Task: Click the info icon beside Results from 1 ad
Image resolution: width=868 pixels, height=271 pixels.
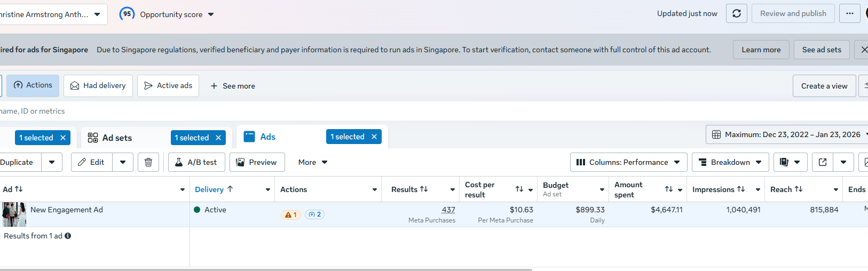Action: click(68, 236)
